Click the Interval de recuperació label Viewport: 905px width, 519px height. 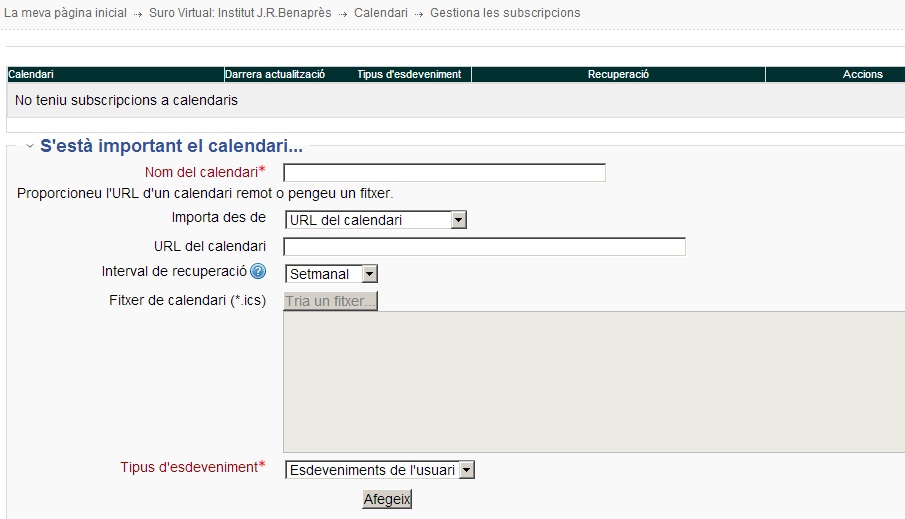click(174, 271)
